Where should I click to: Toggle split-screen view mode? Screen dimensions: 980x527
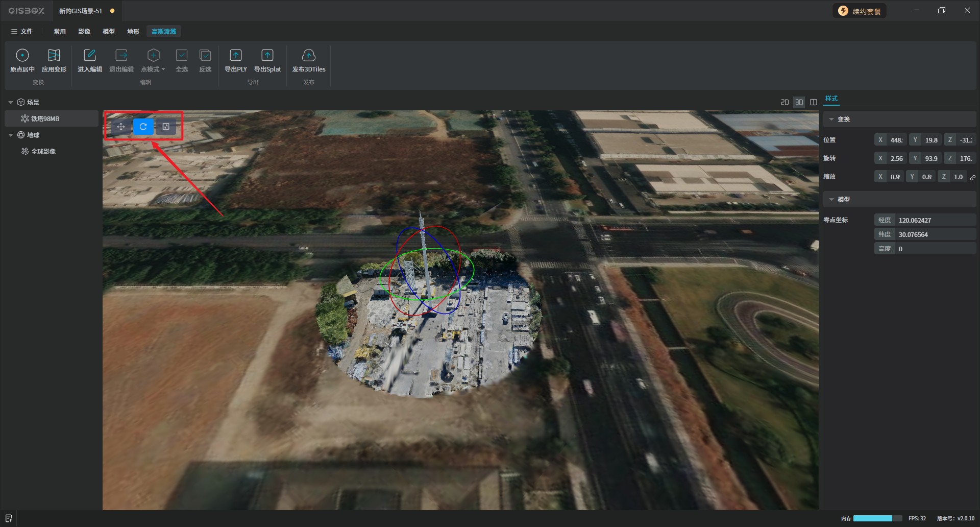[x=814, y=102]
